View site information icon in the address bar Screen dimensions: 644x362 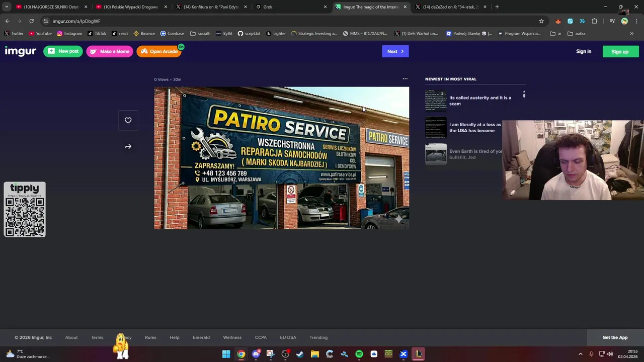pyautogui.click(x=46, y=21)
